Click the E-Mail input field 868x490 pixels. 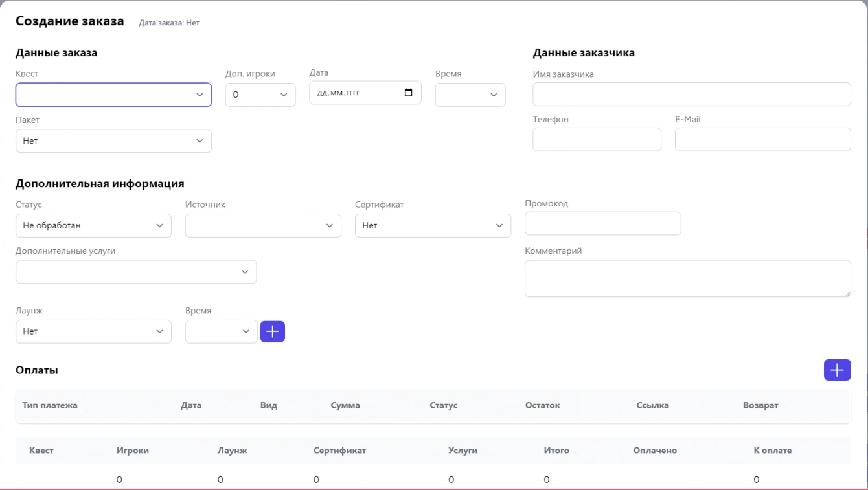762,139
